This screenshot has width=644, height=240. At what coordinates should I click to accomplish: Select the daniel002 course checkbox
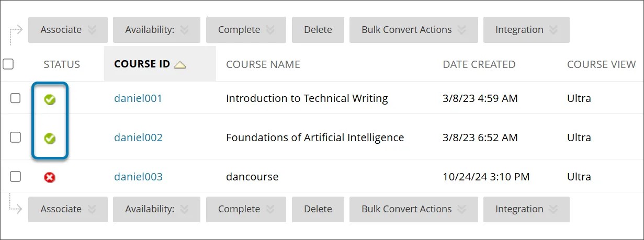(x=16, y=137)
